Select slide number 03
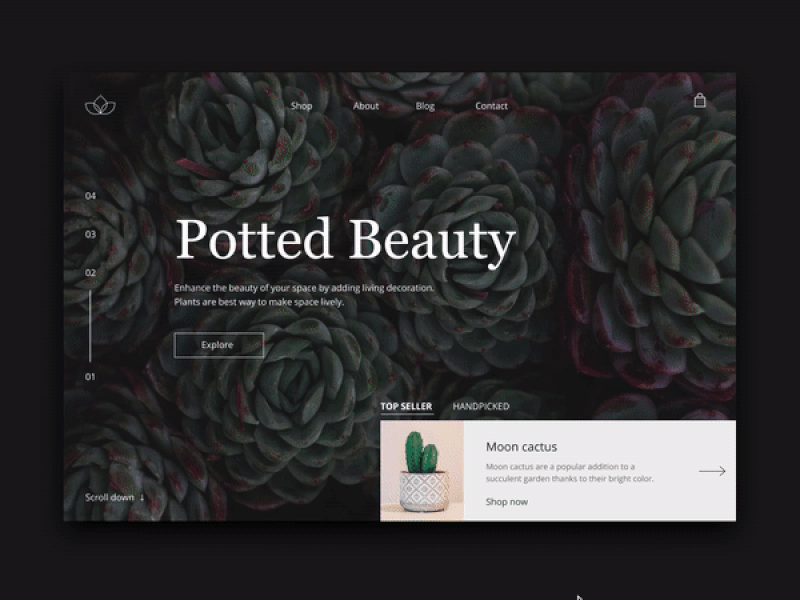 [x=91, y=232]
